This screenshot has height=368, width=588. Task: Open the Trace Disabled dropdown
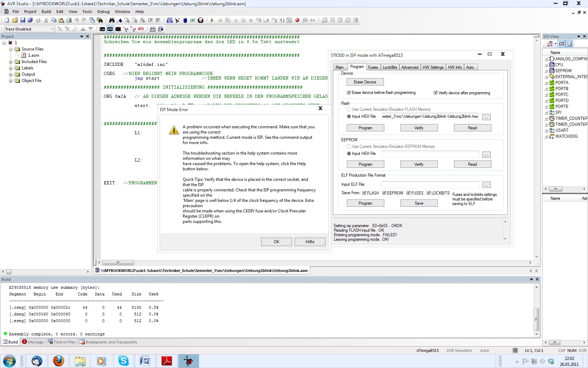(x=53, y=29)
